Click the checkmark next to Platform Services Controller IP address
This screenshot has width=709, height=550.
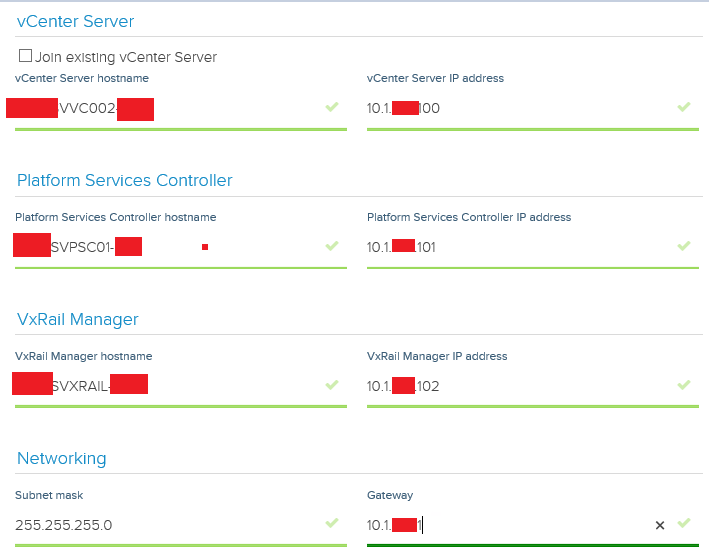[684, 246]
